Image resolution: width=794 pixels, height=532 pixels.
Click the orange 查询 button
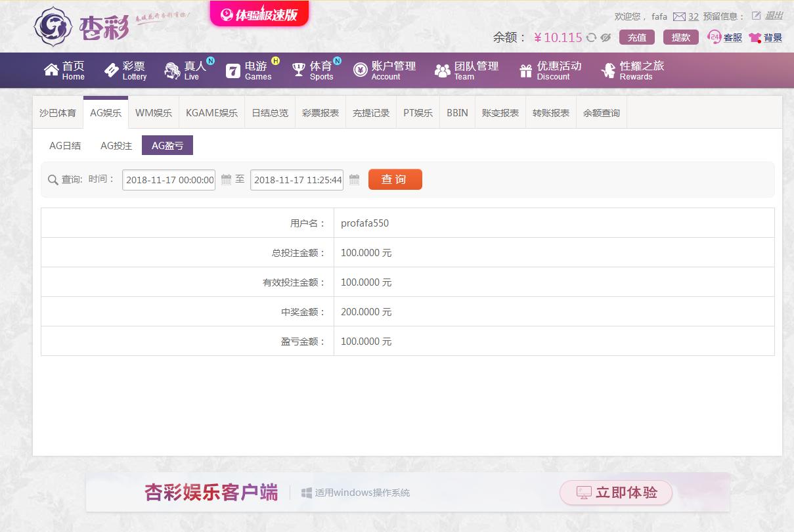[x=395, y=179]
